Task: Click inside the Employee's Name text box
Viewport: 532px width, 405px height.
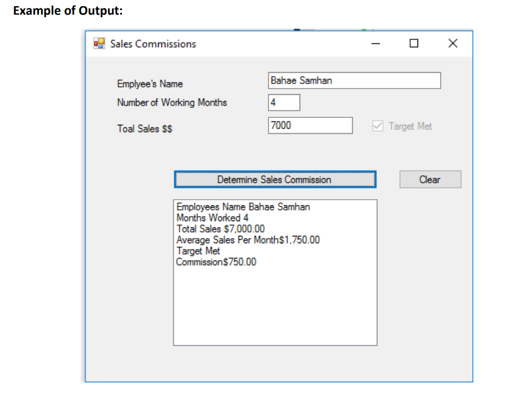Action: point(354,81)
